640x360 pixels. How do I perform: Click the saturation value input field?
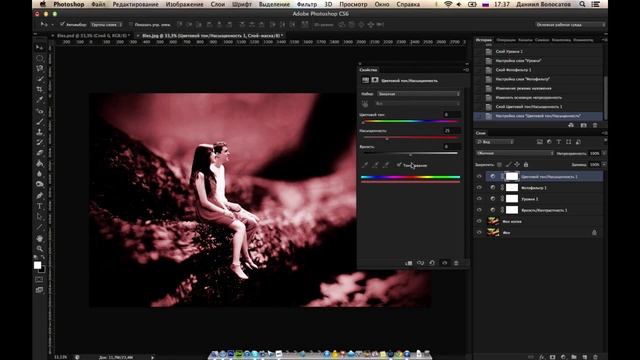[452, 131]
